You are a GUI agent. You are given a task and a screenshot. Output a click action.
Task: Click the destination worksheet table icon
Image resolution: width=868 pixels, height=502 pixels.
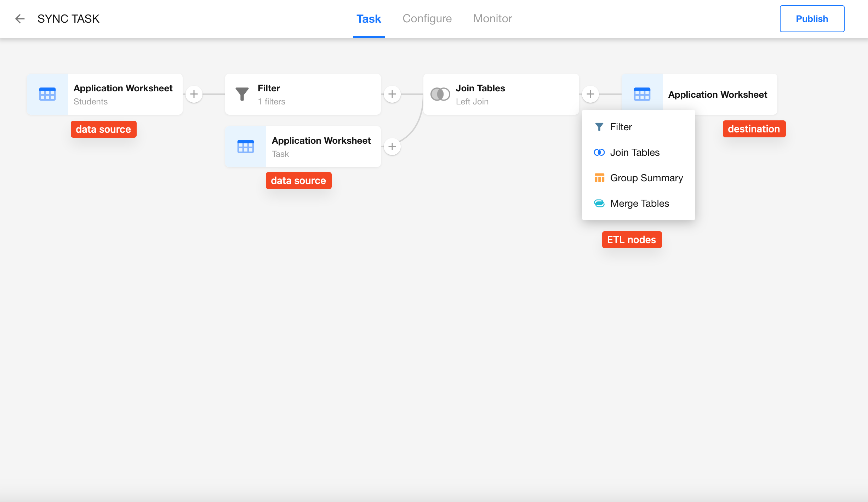(642, 94)
